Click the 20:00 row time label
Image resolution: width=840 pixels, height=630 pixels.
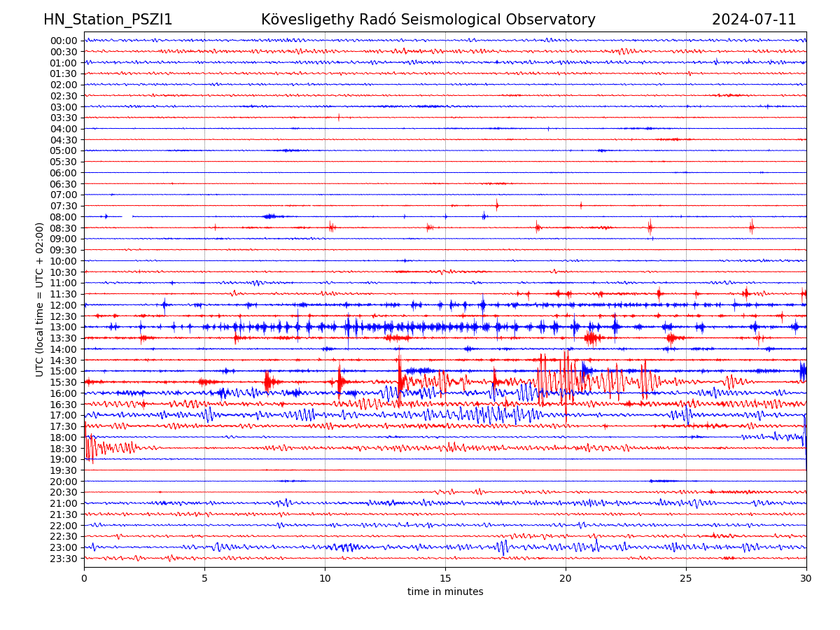click(x=64, y=482)
